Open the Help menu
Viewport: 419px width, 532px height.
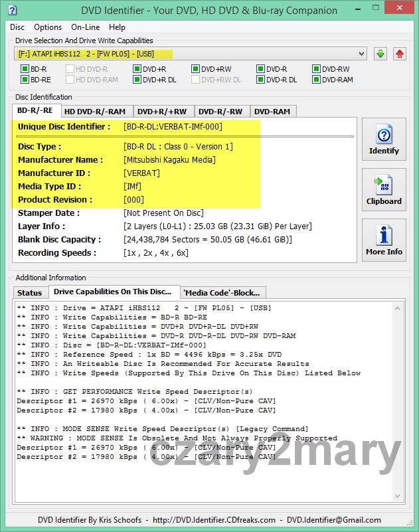point(117,27)
